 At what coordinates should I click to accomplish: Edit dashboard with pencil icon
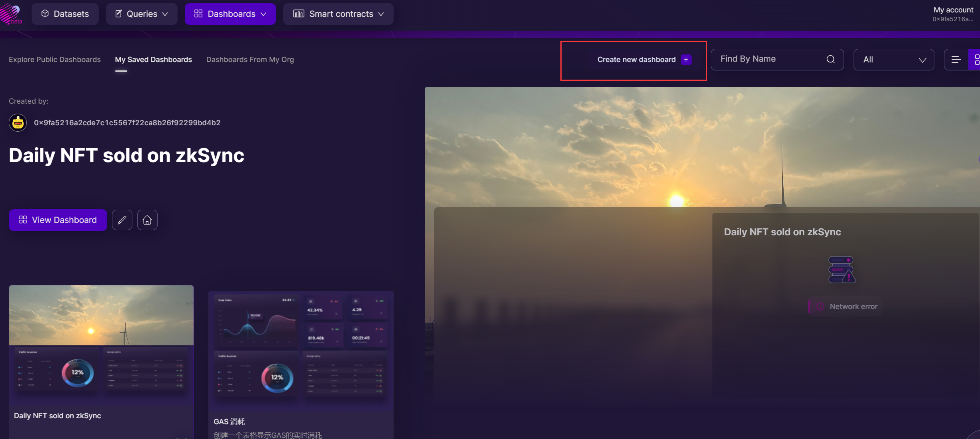[x=122, y=220]
